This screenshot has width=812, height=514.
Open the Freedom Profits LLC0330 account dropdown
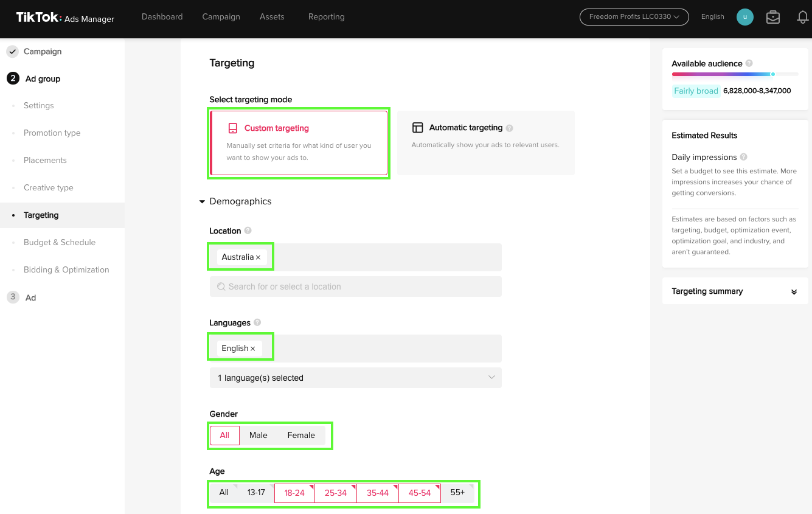coord(634,17)
